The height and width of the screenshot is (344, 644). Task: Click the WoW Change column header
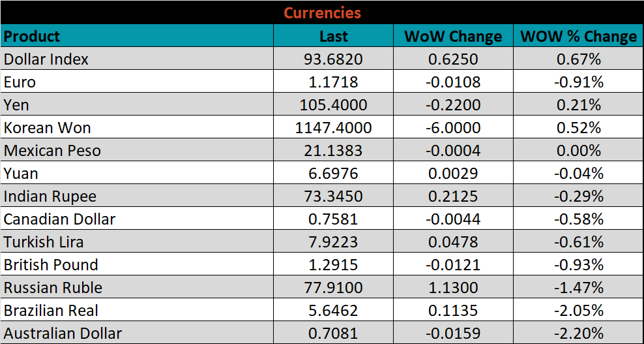pos(453,37)
